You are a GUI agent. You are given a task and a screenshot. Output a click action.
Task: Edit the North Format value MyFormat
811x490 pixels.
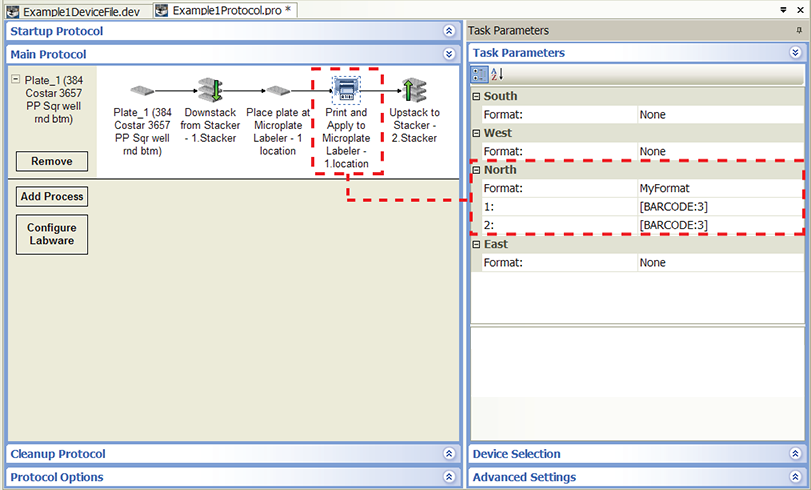click(x=720, y=188)
